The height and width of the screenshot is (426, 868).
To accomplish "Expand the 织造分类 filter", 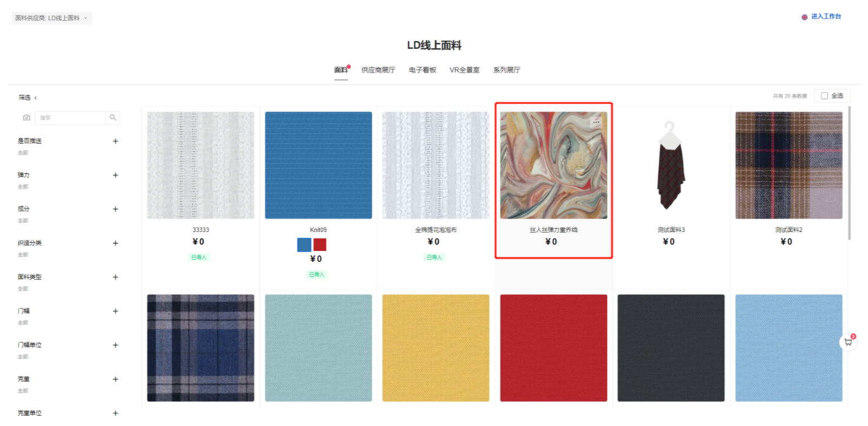I will coord(115,243).
